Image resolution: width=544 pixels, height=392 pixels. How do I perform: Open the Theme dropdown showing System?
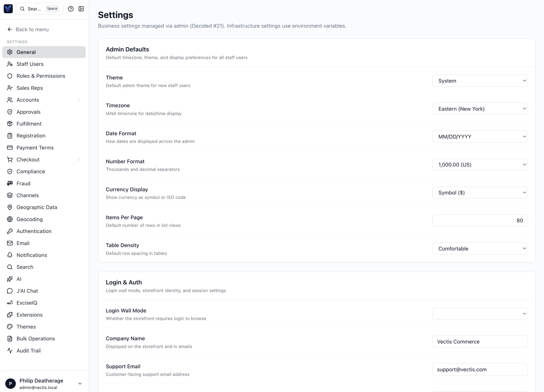(x=480, y=81)
